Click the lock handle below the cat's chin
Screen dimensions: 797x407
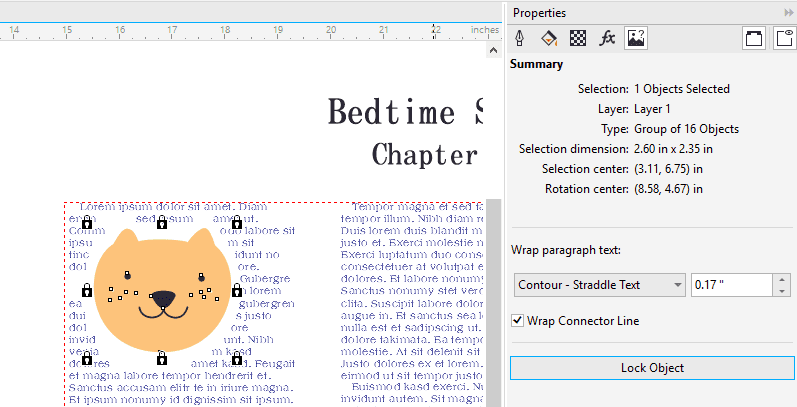tap(162, 357)
